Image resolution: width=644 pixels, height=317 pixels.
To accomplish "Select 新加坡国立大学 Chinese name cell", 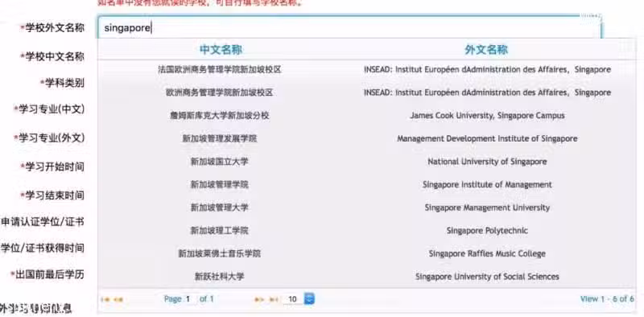I will coord(219,162).
